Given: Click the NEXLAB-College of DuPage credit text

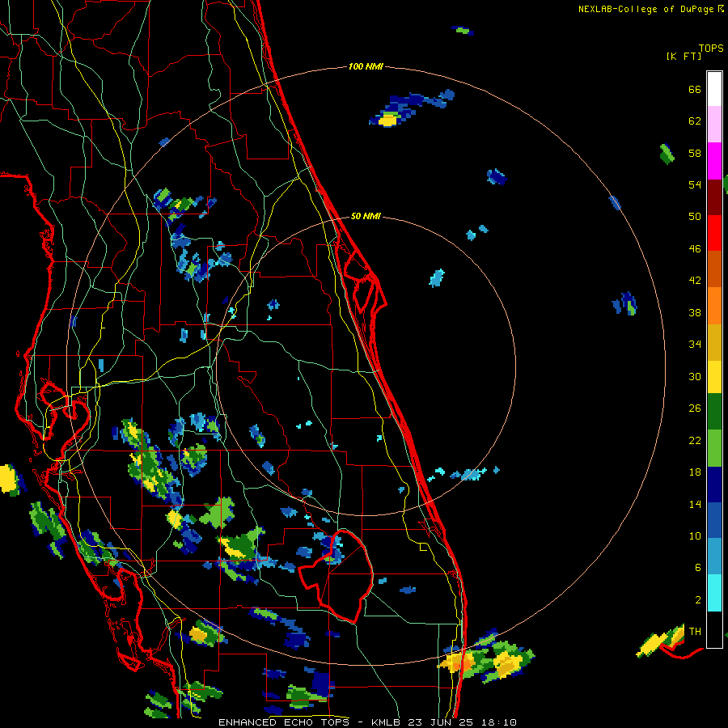Looking at the screenshot, I should 650,9.
